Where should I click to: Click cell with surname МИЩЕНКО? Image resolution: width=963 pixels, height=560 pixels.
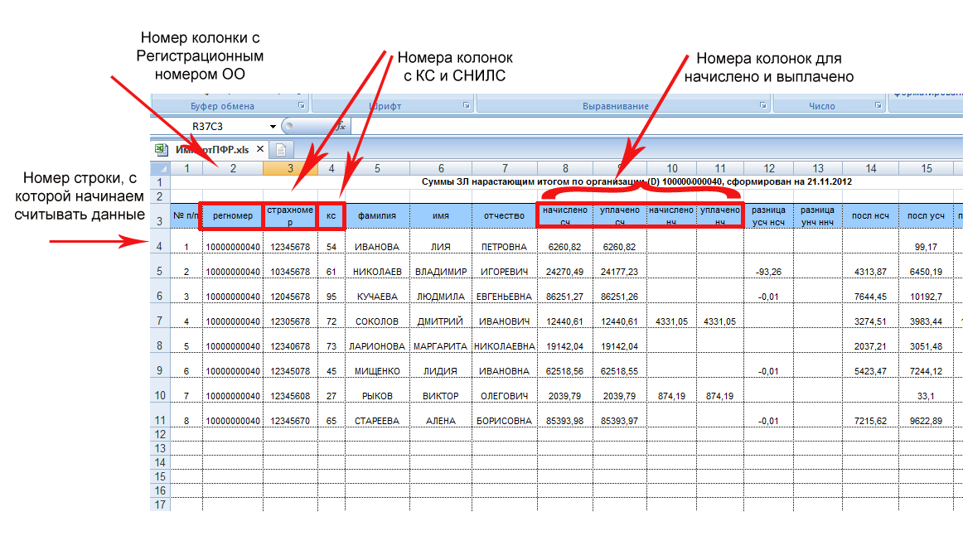click(377, 366)
